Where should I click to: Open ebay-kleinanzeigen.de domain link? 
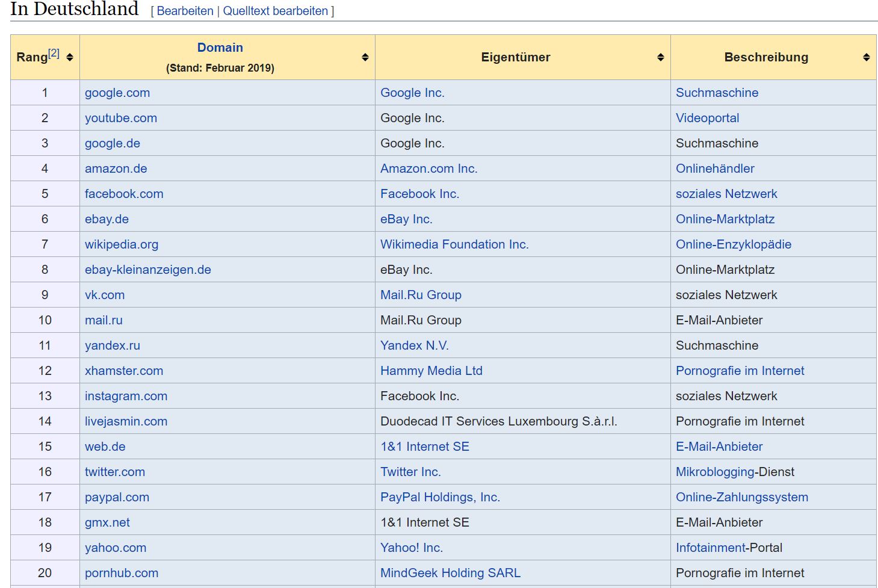pyautogui.click(x=148, y=270)
